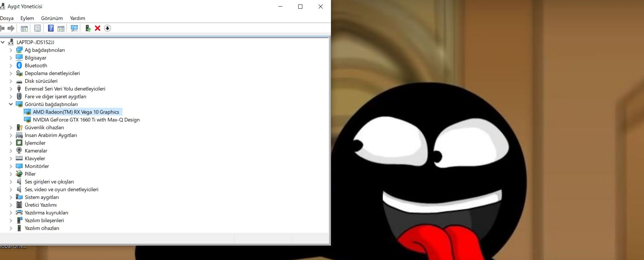
Task: Select the Klavyeler label
Action: pos(35,159)
